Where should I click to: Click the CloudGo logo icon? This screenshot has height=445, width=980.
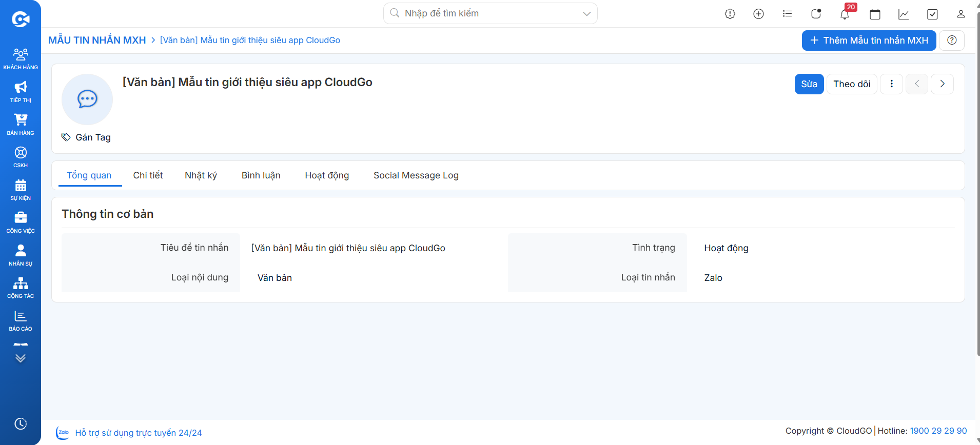pos(21,19)
